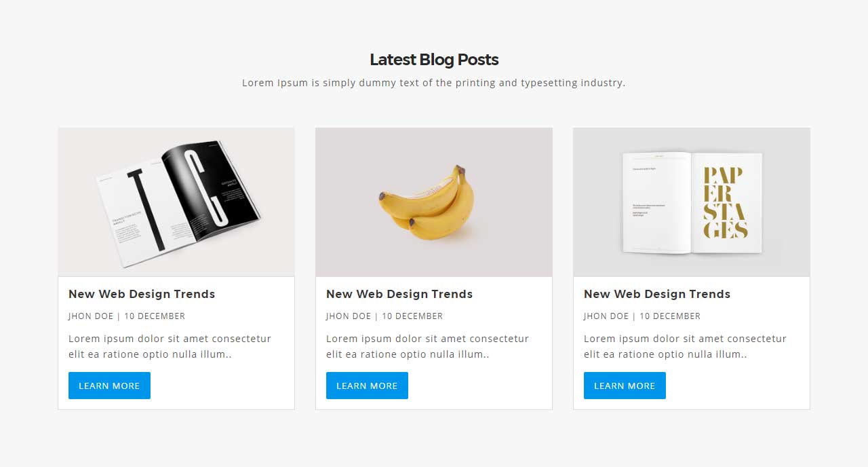Open the banana image thumbnail

(434, 202)
